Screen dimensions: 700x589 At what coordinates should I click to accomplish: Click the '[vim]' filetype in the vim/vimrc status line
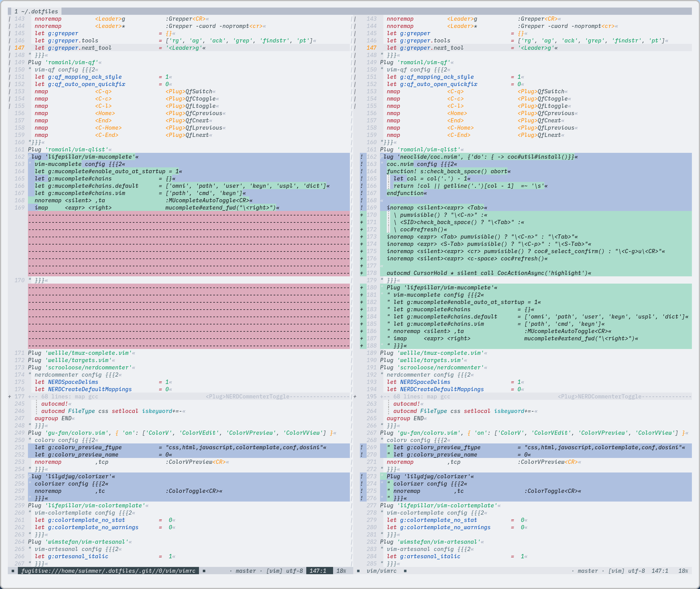pyautogui.click(x=616, y=571)
